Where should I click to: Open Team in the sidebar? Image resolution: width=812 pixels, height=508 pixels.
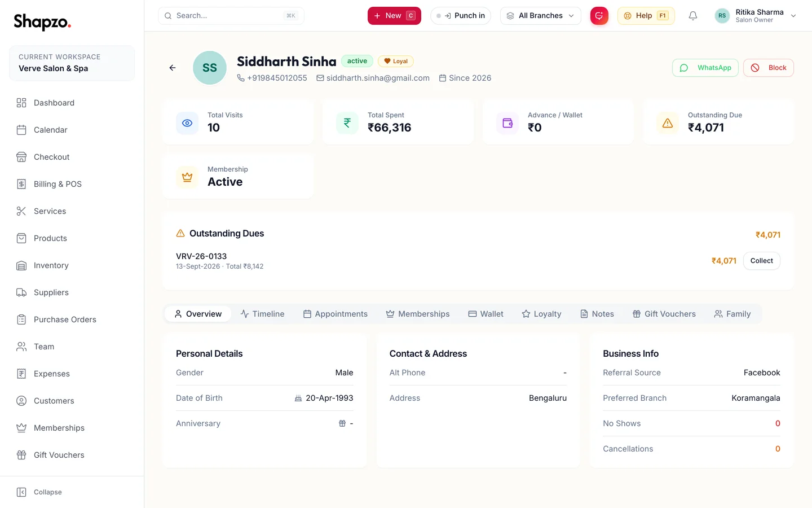point(72,347)
